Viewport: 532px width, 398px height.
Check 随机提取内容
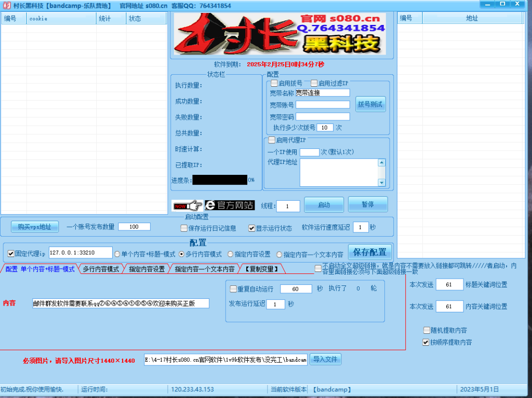coord(428,330)
